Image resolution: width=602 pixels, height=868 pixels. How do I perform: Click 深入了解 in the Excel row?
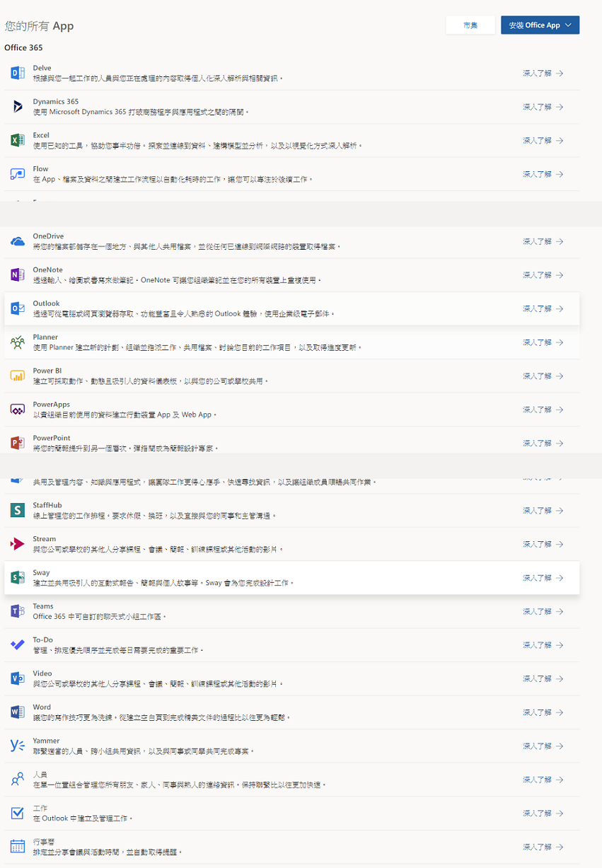tap(543, 140)
